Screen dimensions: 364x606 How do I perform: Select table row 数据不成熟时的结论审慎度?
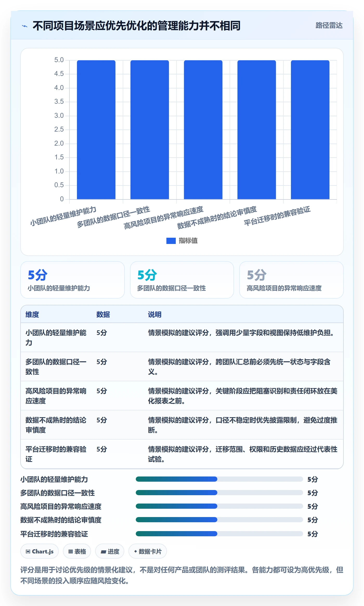click(x=182, y=425)
